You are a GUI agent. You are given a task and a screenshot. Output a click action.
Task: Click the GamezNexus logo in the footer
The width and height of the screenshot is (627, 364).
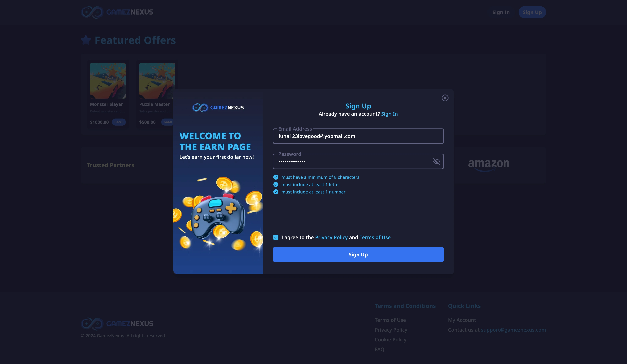click(117, 324)
